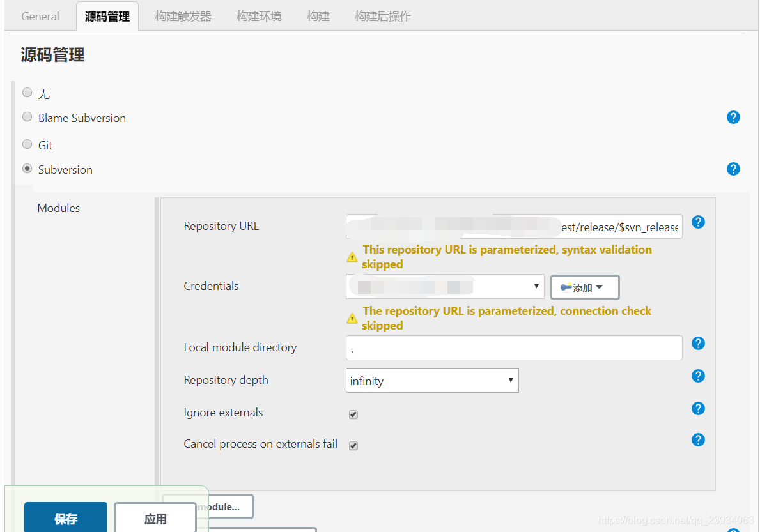Select the Subversion radio button
Image resolution: width=760 pixels, height=532 pixels.
tap(27, 169)
